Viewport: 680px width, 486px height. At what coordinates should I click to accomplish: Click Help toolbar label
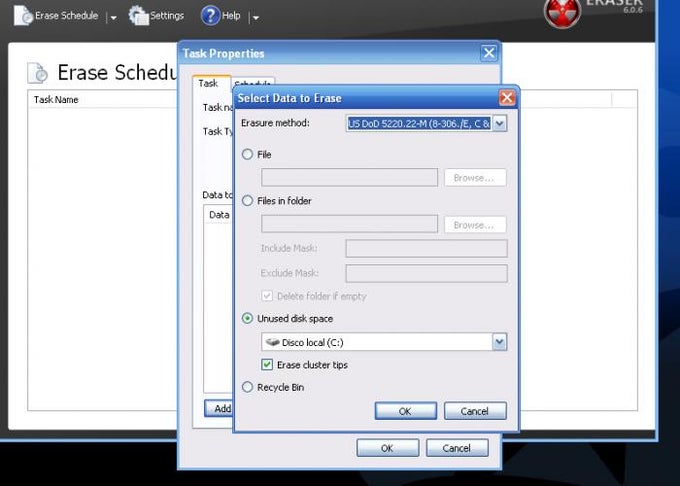point(231,16)
